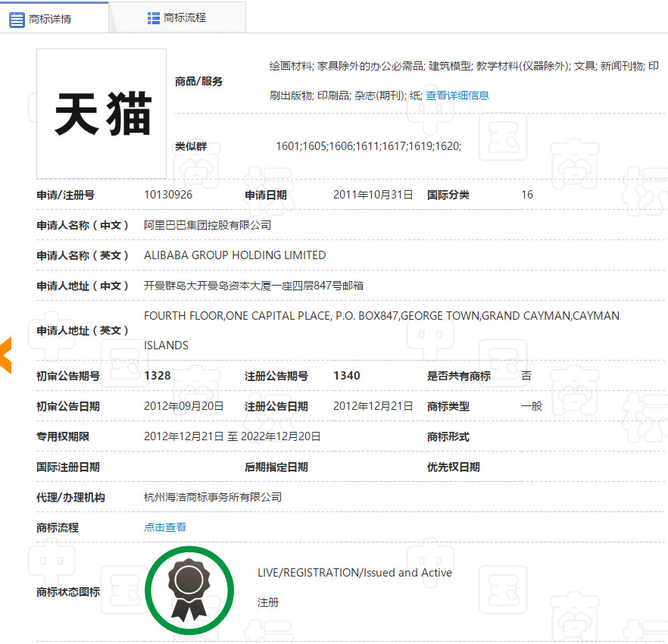668x644 pixels.
Task: Click the 商标流程 list icon
Action: click(x=153, y=18)
